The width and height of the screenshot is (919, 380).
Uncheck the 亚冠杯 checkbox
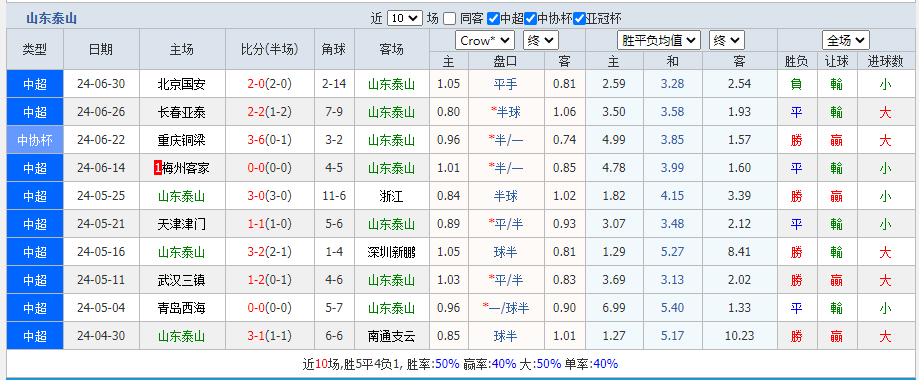point(580,18)
